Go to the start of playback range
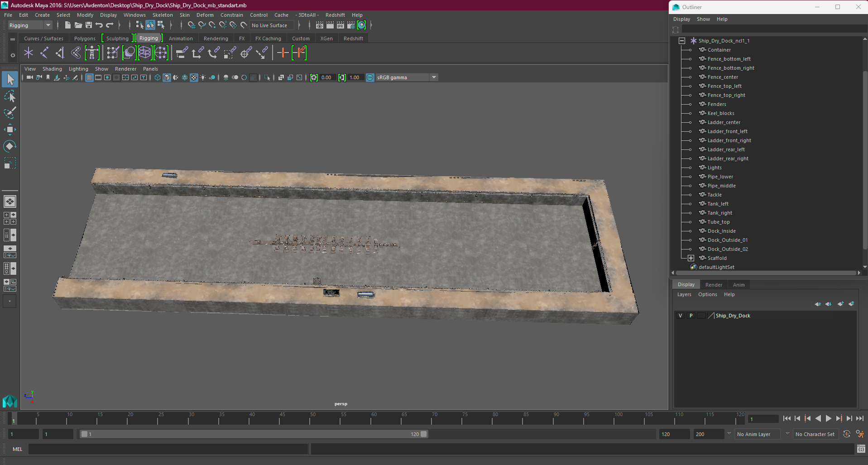The image size is (868, 465). point(787,418)
